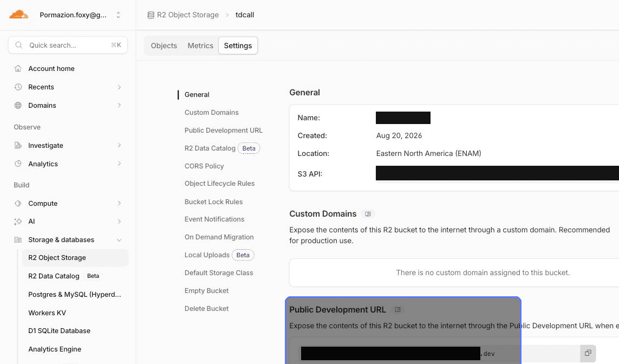Viewport: 619px width, 364px height.
Task: Click the Compute icon
Action: [x=18, y=203]
